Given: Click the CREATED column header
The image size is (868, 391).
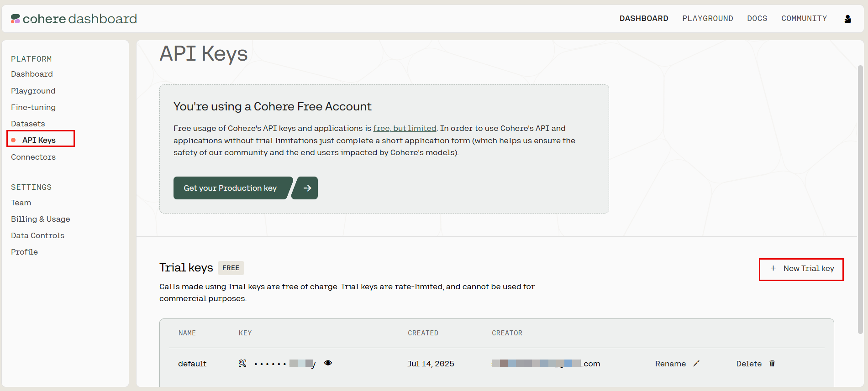Looking at the screenshot, I should click(x=423, y=333).
